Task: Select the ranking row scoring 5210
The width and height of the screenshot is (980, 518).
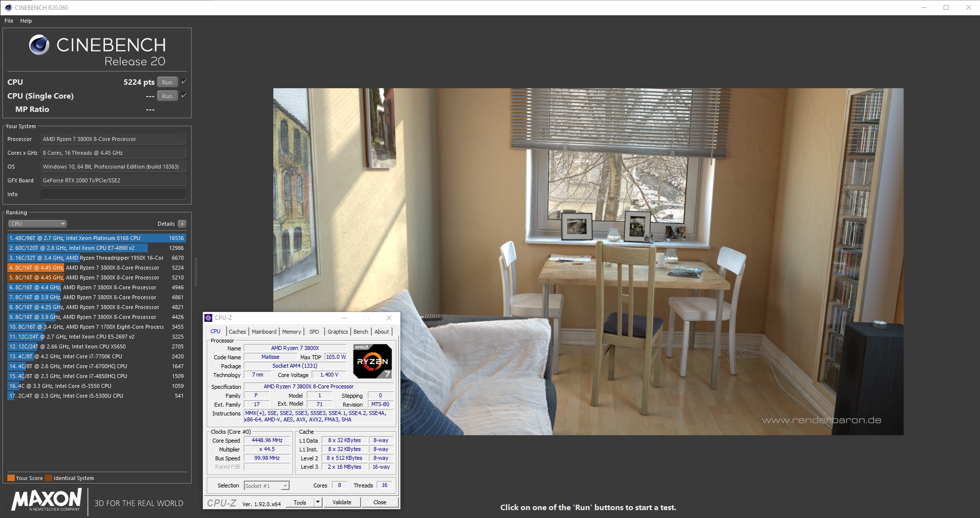Action: pos(97,277)
